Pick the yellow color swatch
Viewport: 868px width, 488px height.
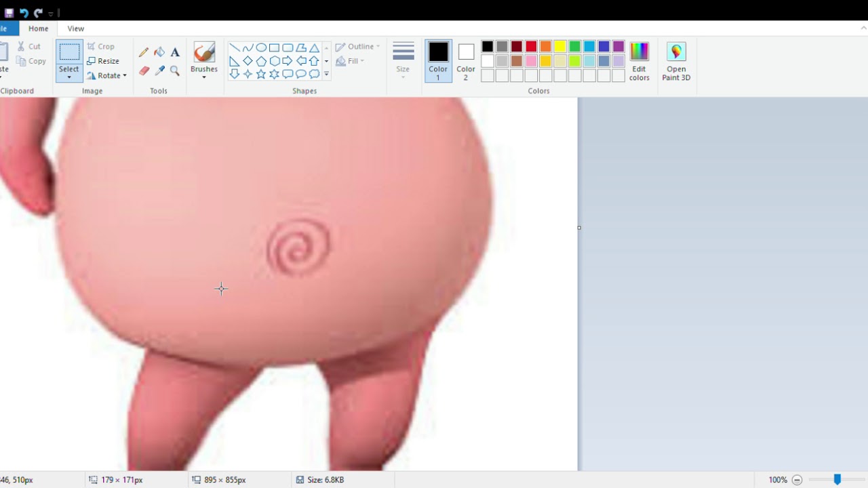(560, 47)
